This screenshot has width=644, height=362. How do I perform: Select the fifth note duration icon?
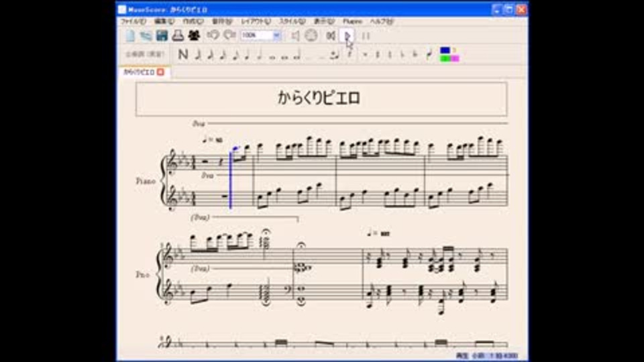point(248,54)
